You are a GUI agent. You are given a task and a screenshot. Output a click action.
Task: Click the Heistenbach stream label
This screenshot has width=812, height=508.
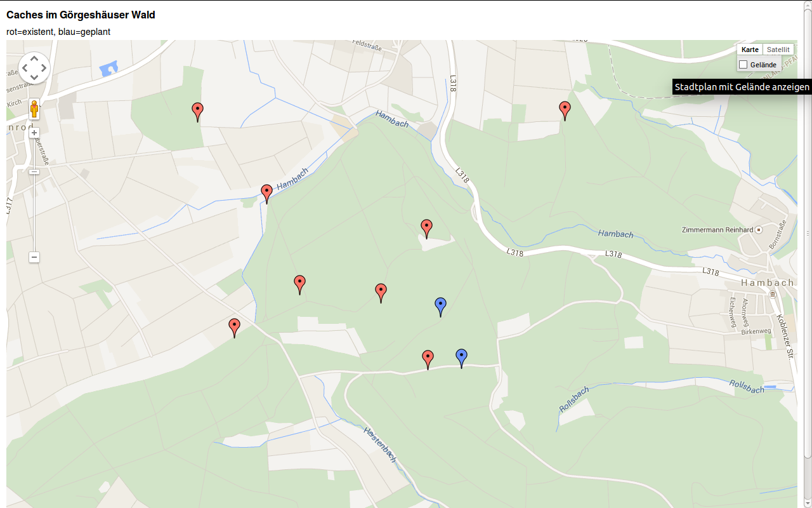381,444
